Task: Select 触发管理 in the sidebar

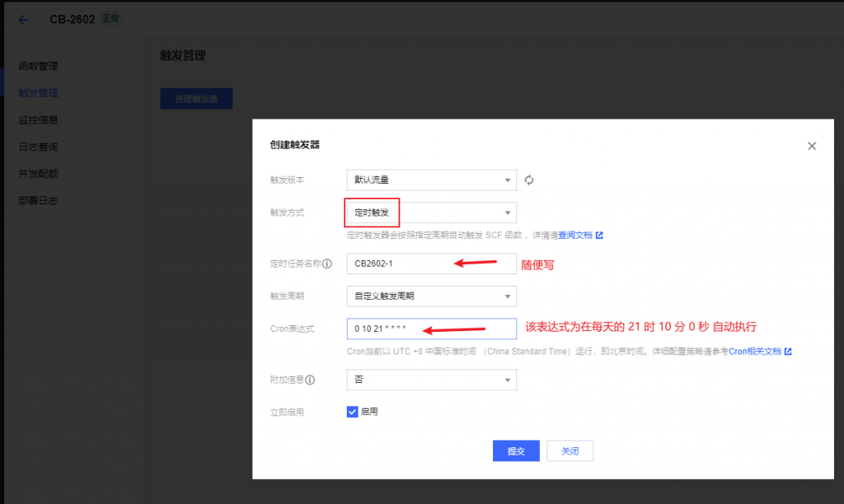Action: pos(38,93)
